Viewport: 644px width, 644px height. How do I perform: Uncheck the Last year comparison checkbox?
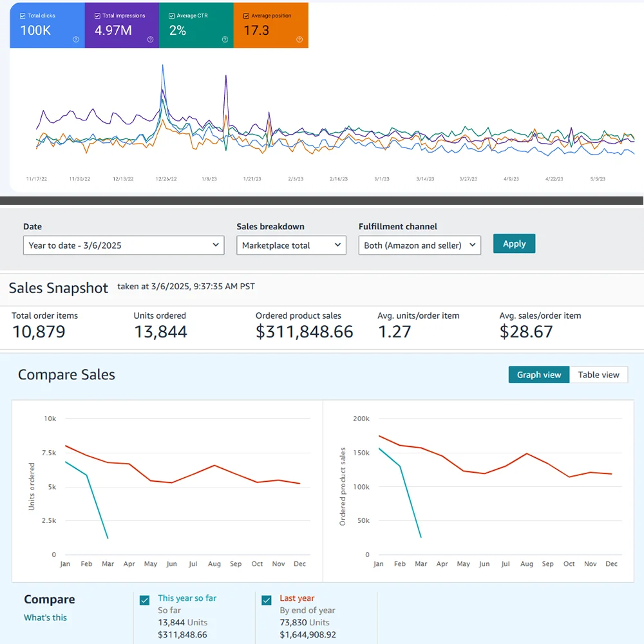pyautogui.click(x=267, y=600)
